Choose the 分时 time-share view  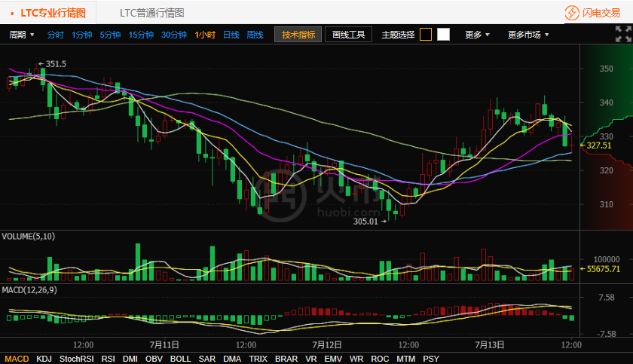pos(56,35)
